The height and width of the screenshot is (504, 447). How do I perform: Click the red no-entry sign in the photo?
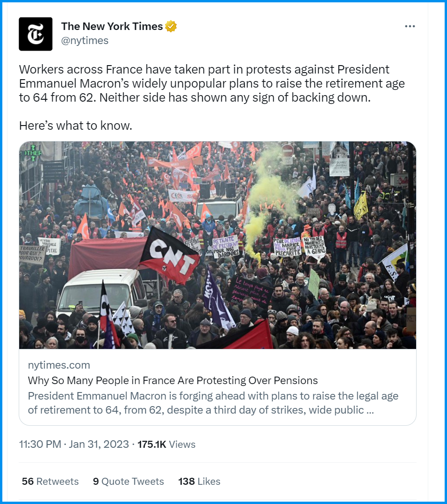[287, 150]
